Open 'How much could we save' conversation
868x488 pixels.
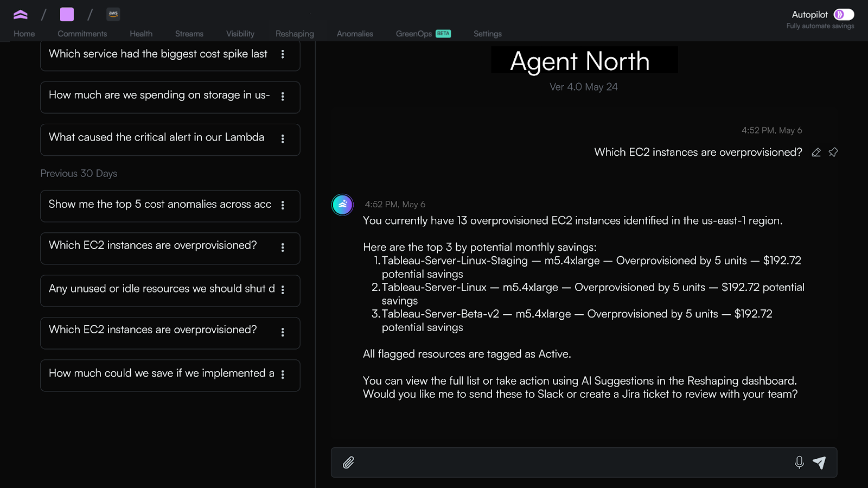(x=170, y=375)
